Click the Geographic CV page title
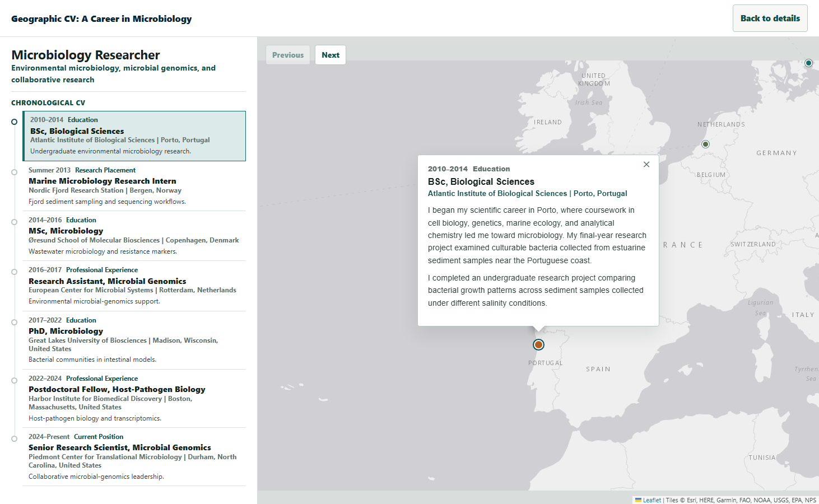This screenshot has width=819, height=504. coord(101,18)
